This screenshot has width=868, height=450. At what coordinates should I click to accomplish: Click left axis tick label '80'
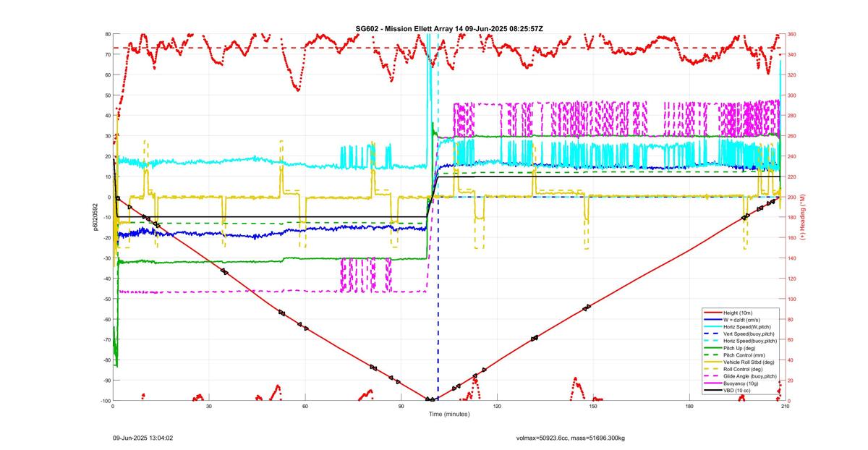[107, 34]
